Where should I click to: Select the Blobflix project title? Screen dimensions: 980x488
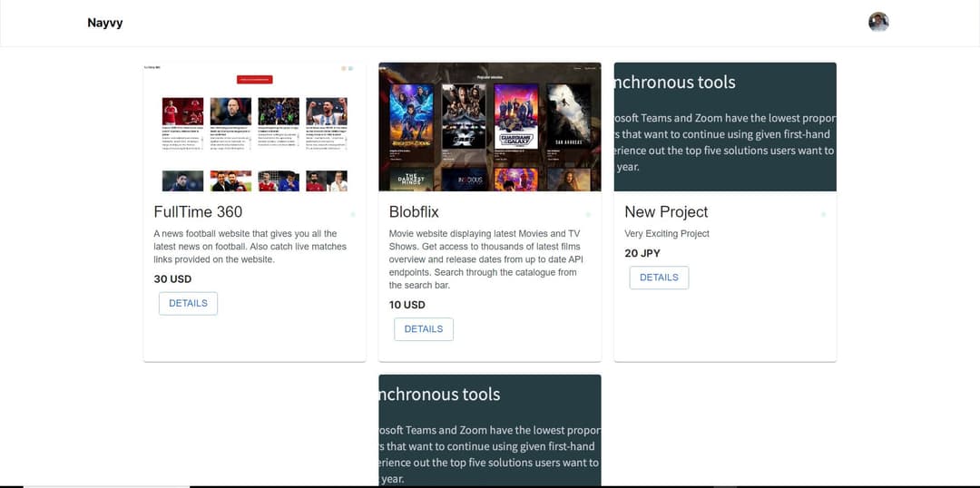pos(414,211)
